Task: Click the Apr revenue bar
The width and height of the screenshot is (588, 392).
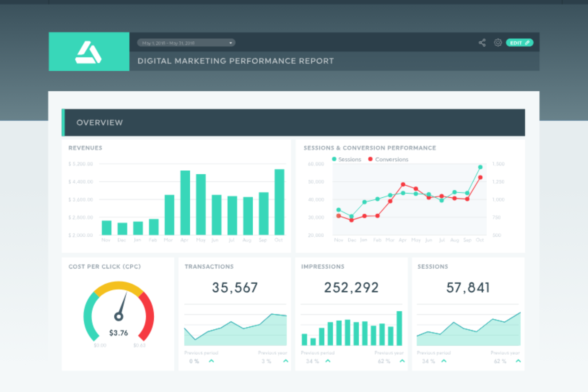Action: click(x=185, y=203)
